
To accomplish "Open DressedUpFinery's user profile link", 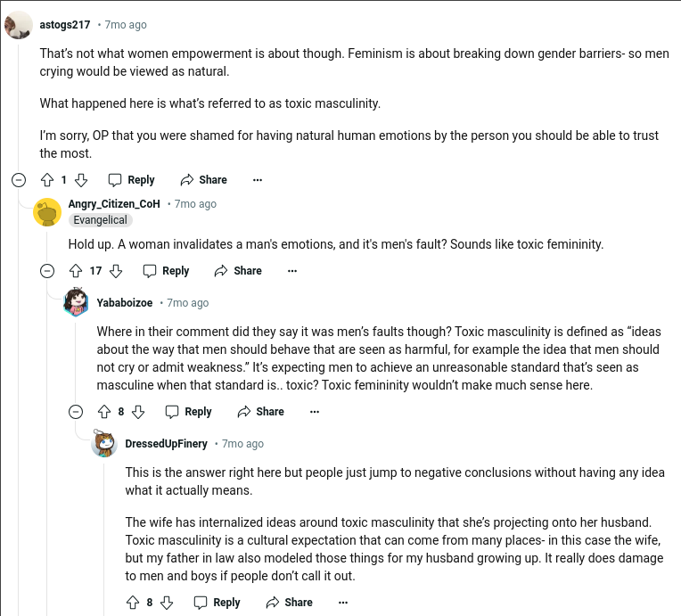I will click(166, 443).
